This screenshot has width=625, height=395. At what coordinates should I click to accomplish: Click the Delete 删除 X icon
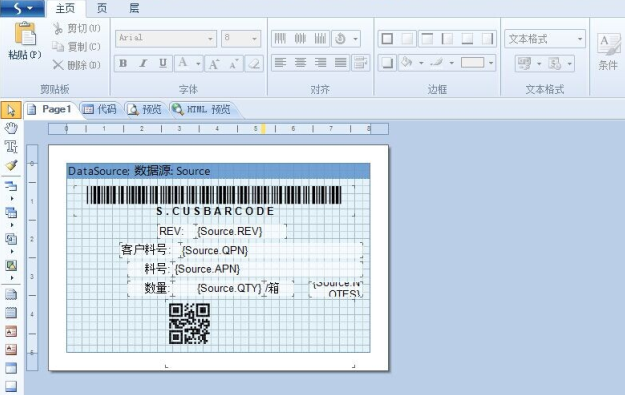click(x=58, y=65)
